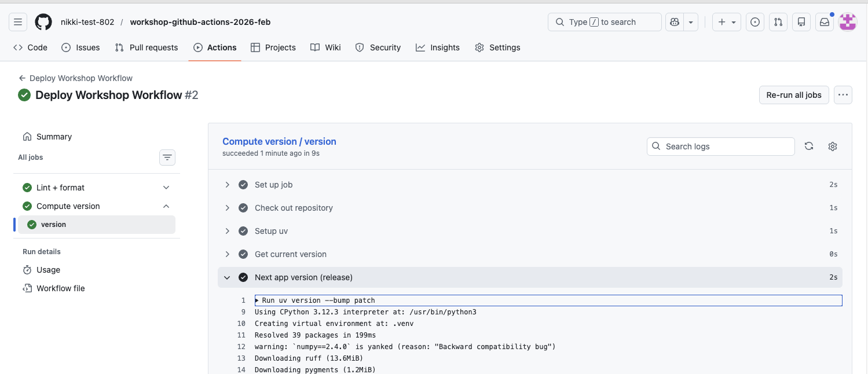Screen dimensions: 868x374
Task: Click the Re-run all jobs button
Action: click(x=793, y=94)
